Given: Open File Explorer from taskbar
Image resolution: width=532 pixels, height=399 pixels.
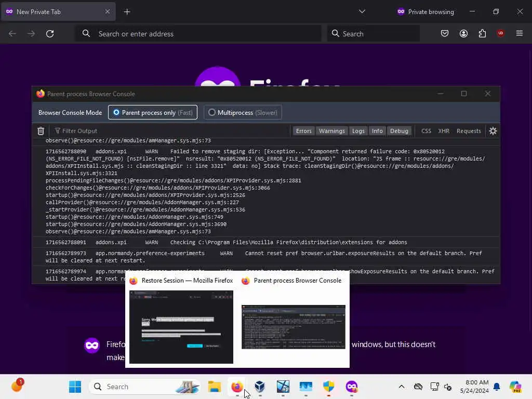Looking at the screenshot, I should pos(215,387).
